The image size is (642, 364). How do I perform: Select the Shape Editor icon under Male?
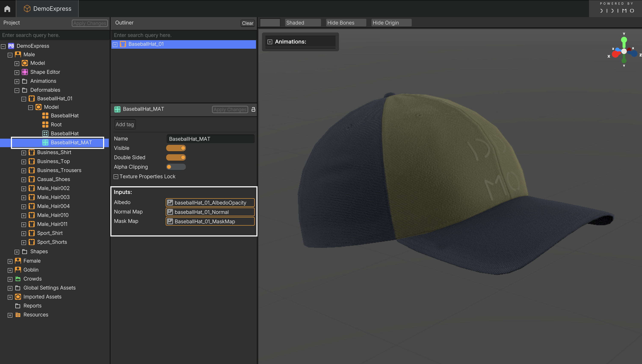25,72
